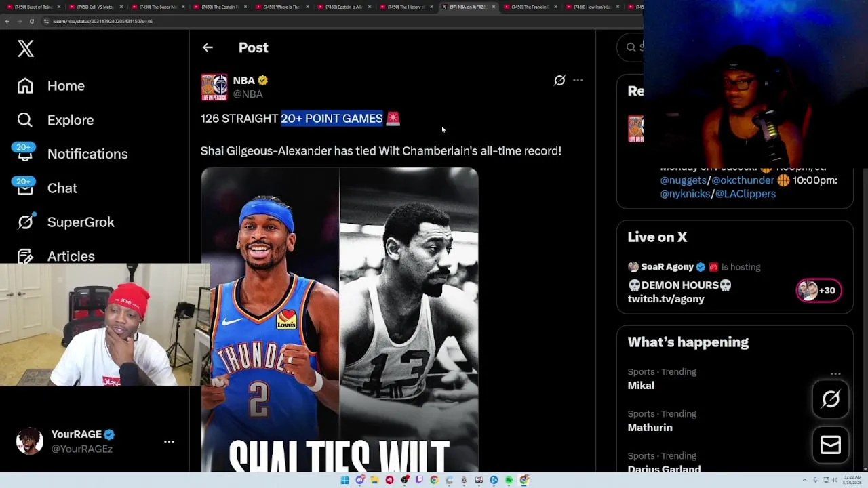Click the Chat envelope icon with 20+ badge
Screen dimensions: 868x488
24,186
